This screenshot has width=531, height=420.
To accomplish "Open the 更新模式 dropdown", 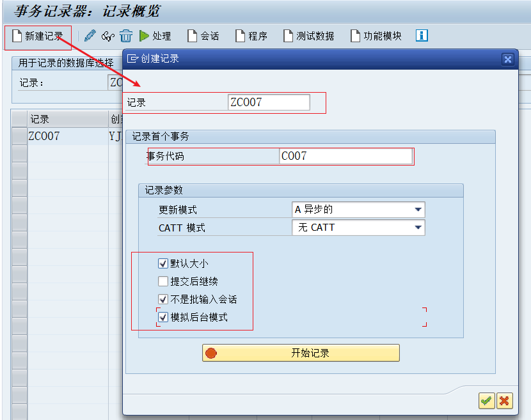I will 358,210.
